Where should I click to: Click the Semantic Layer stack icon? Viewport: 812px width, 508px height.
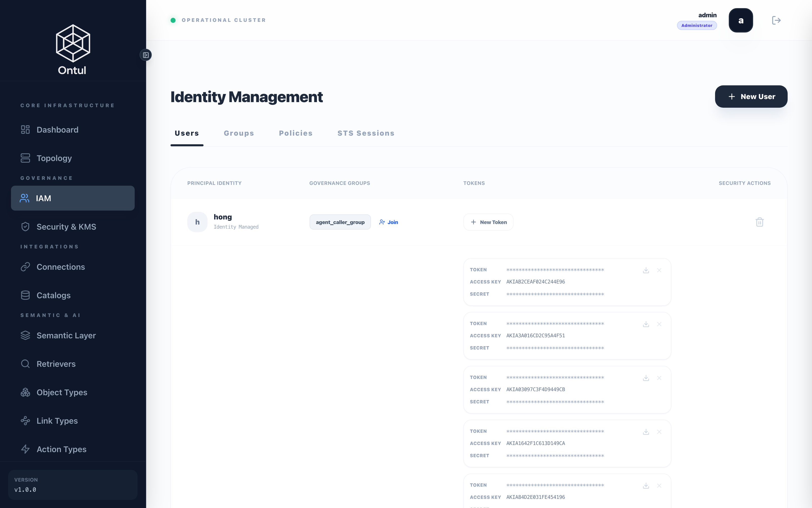coord(25,335)
